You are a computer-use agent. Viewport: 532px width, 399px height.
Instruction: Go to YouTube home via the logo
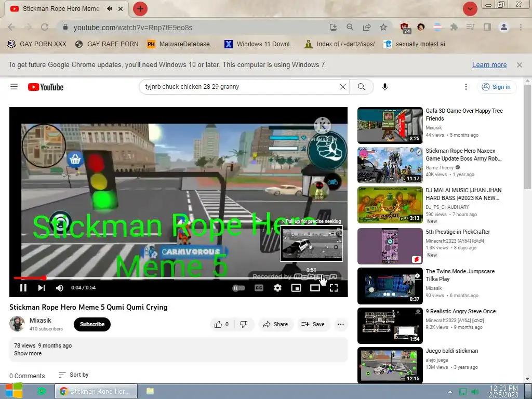pyautogui.click(x=46, y=87)
